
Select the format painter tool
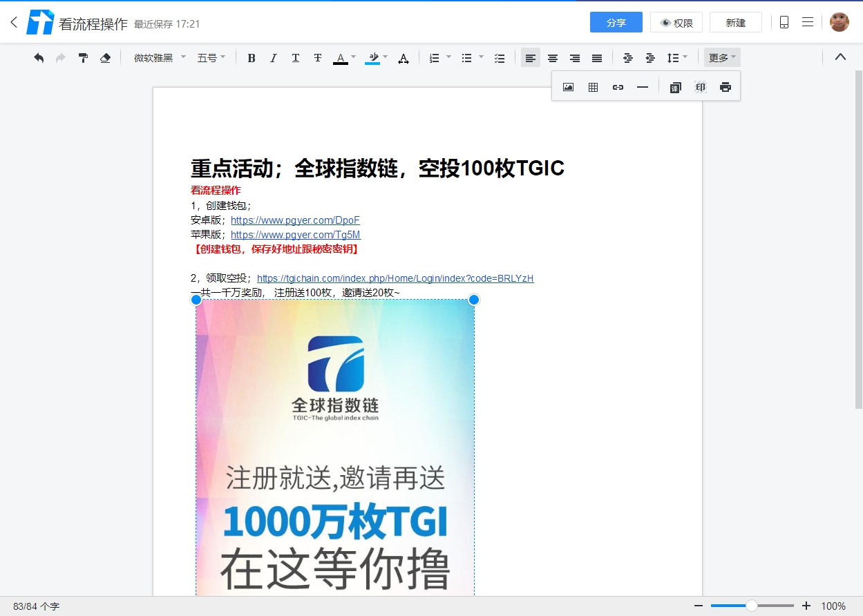tap(83, 58)
